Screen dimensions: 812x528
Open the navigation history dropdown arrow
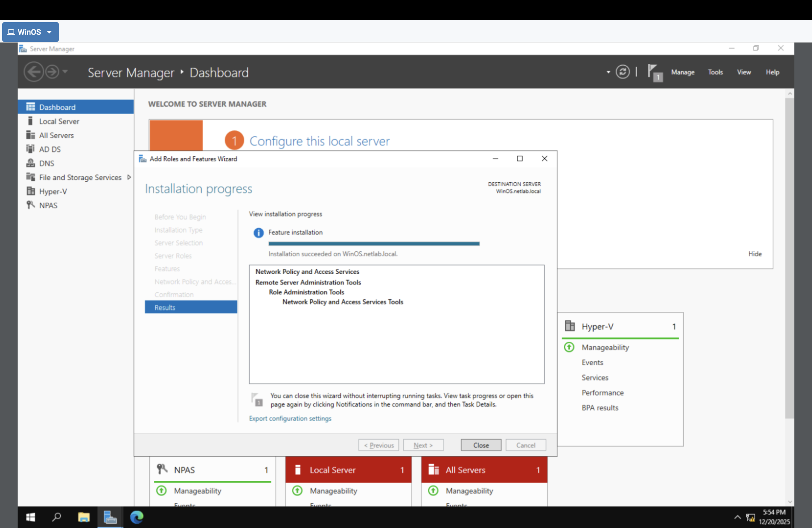coord(65,72)
